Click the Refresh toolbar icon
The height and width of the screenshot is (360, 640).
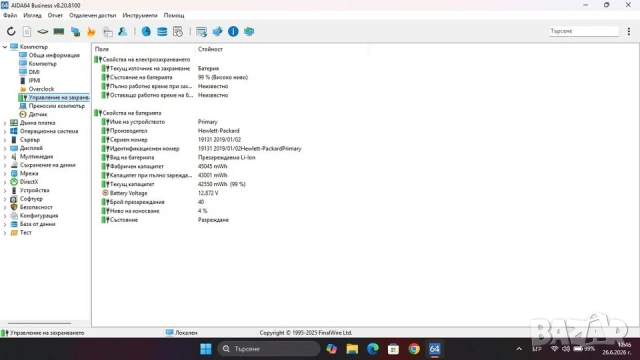(11, 31)
